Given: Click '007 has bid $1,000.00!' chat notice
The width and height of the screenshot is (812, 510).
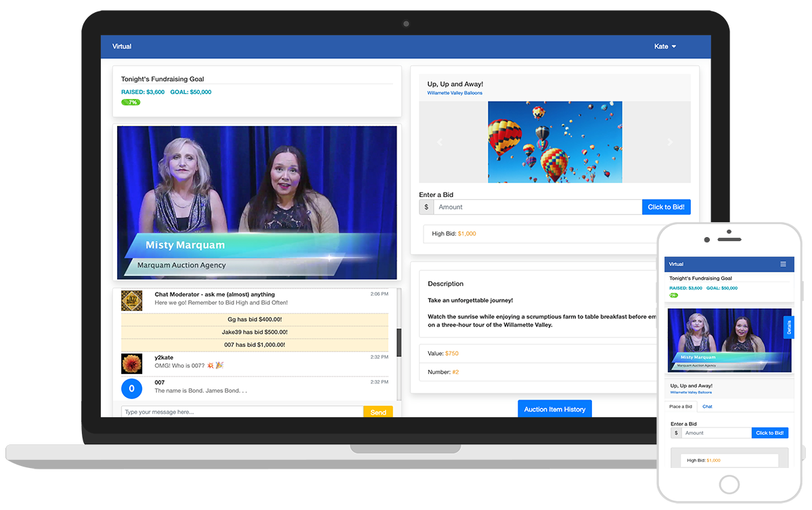Looking at the screenshot, I should [x=254, y=345].
